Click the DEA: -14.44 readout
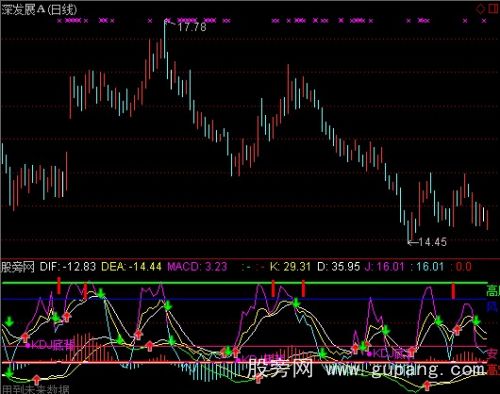Image resolution: width=500 pixels, height=394 pixels. [131, 267]
